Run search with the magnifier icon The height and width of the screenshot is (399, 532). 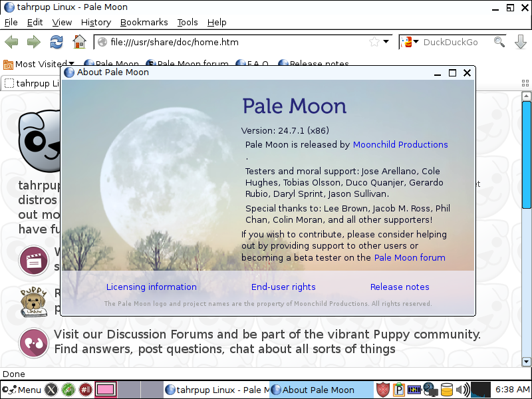(x=499, y=42)
